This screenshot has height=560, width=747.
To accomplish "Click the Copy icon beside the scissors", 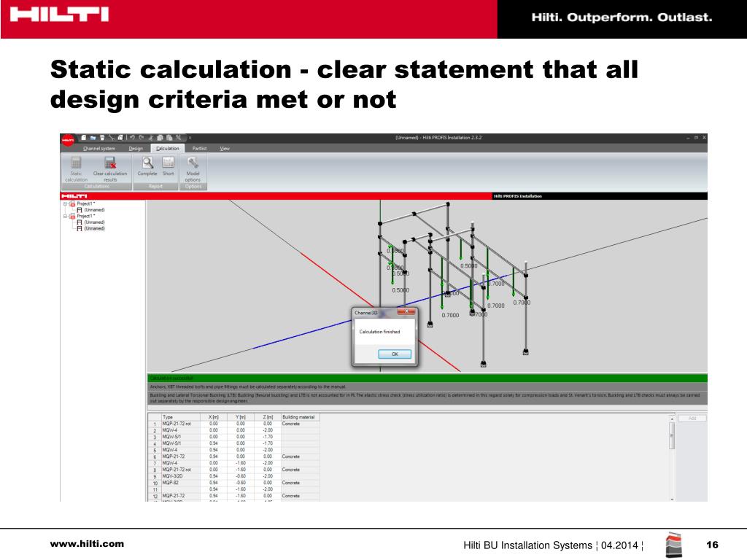I will click(x=160, y=138).
